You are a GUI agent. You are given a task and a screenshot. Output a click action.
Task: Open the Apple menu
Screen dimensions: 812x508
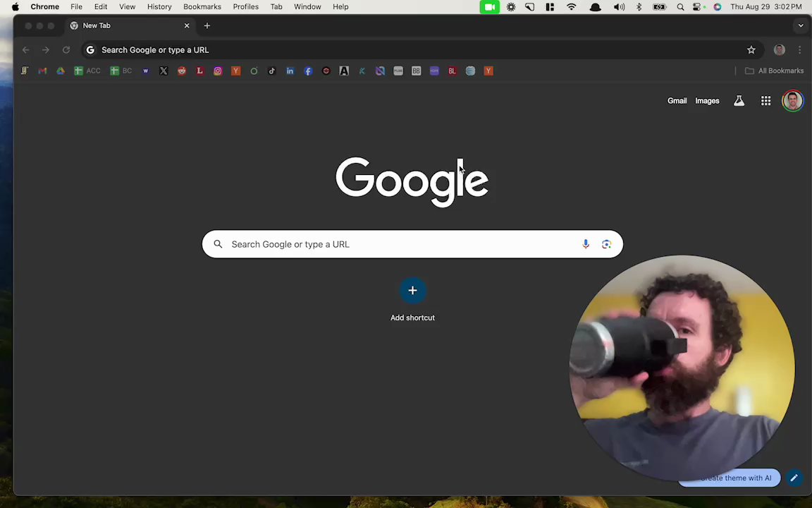16,7
